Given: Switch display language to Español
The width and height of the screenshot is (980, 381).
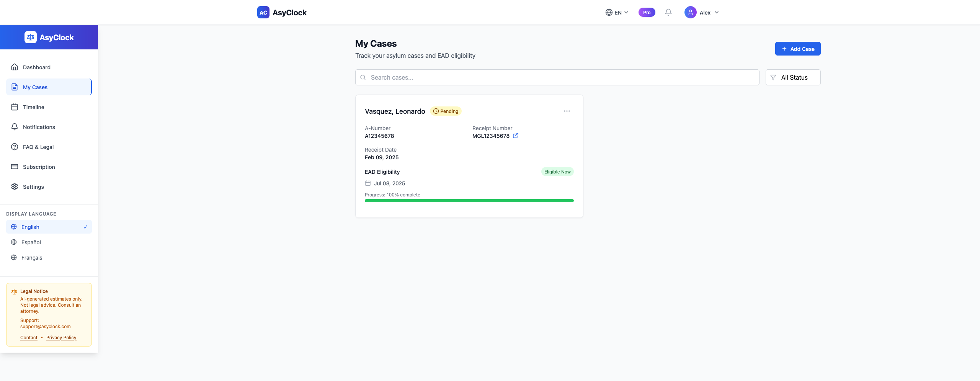Looking at the screenshot, I should (49, 242).
